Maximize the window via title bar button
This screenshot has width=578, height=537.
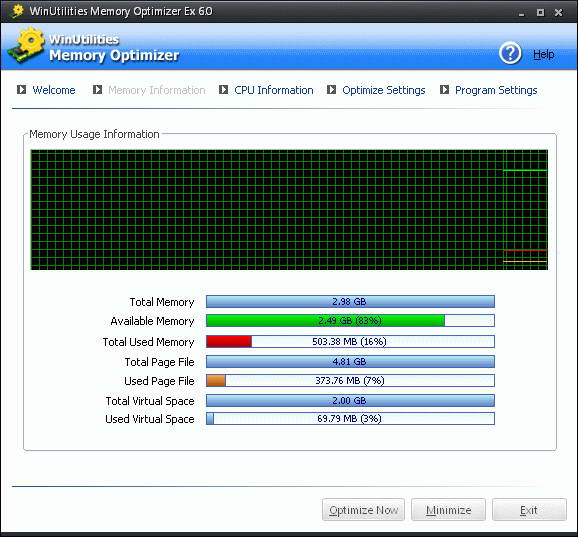(540, 13)
